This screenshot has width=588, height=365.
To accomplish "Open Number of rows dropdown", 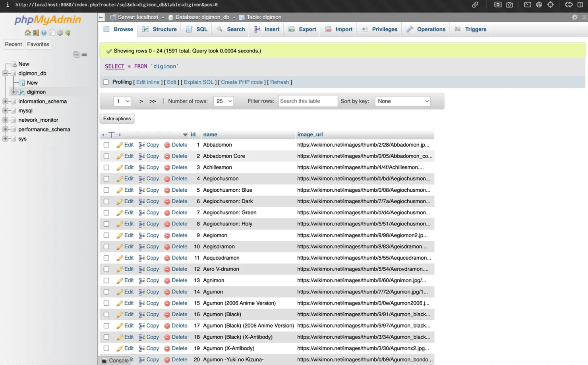I will tap(223, 101).
